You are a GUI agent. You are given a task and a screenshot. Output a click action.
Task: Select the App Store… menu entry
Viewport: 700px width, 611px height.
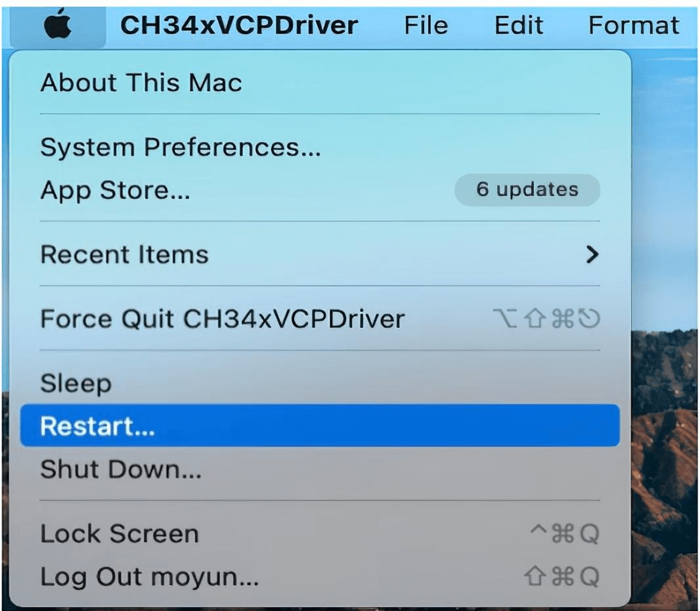(x=116, y=191)
